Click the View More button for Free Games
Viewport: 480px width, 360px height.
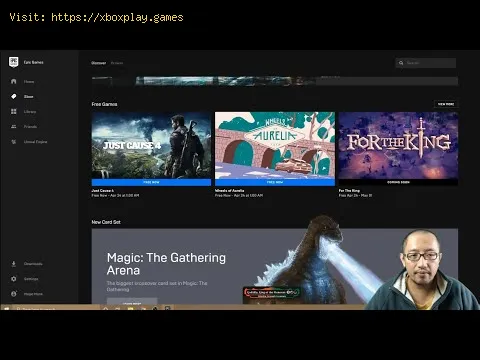tap(446, 104)
